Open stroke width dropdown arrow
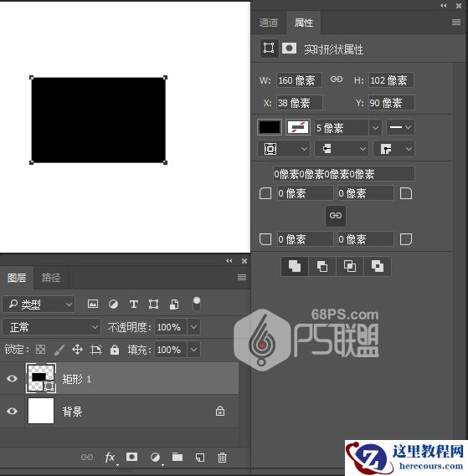 (375, 128)
